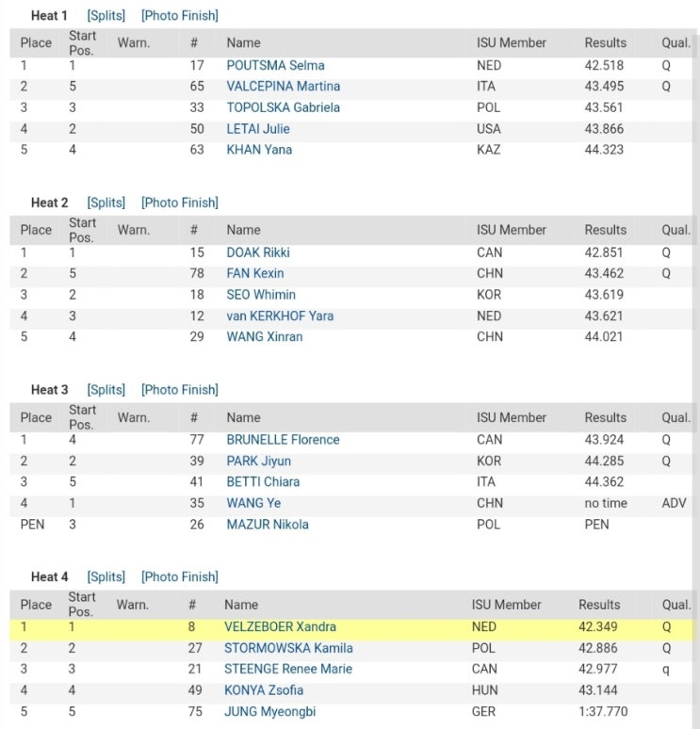The height and width of the screenshot is (729, 700).
Task: Open Heat 2 Splits link
Action: (106, 202)
